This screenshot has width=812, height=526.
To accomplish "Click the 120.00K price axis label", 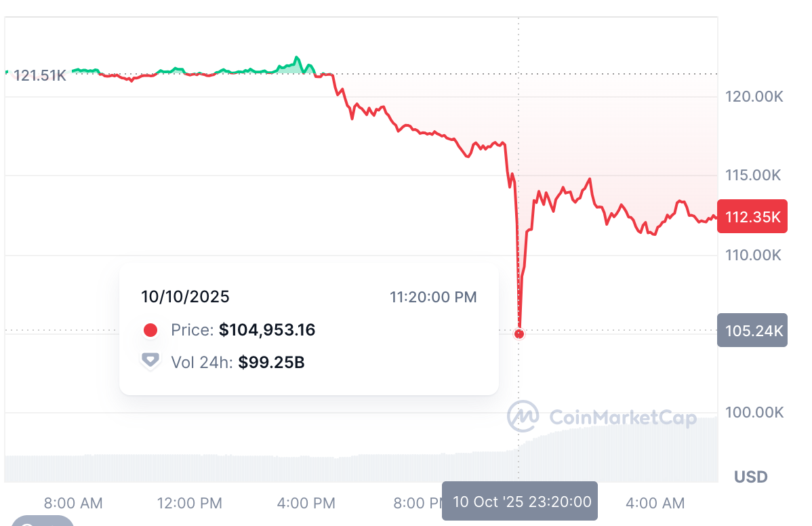I will point(754,97).
